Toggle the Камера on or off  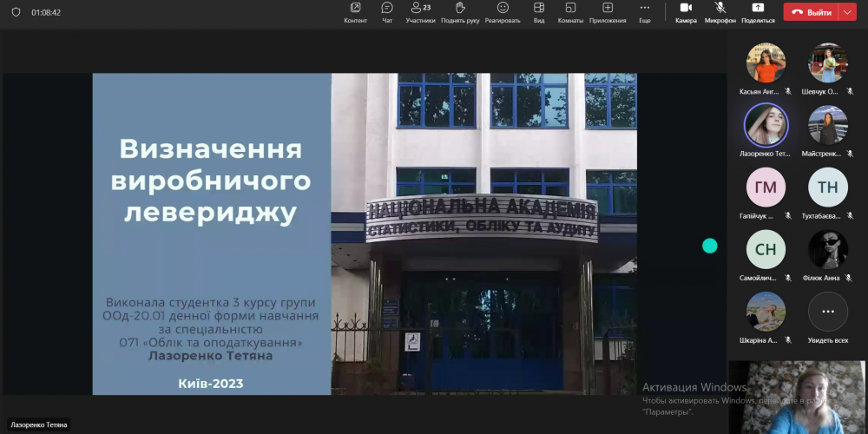[x=686, y=12]
